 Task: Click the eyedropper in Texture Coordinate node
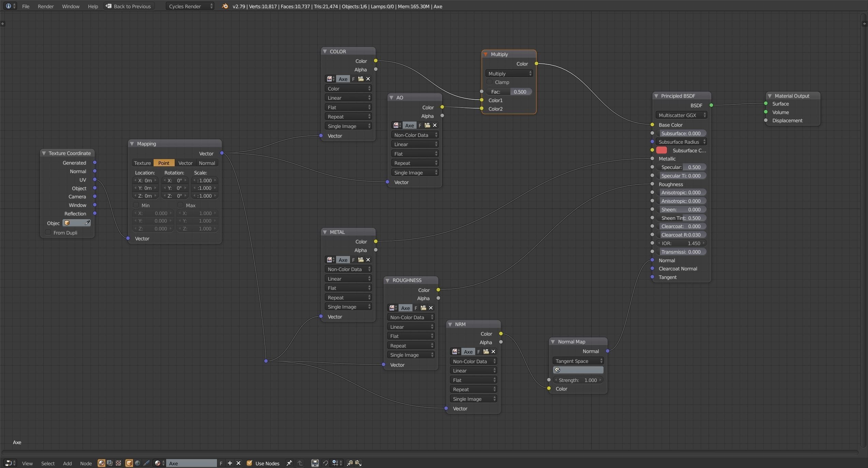87,223
